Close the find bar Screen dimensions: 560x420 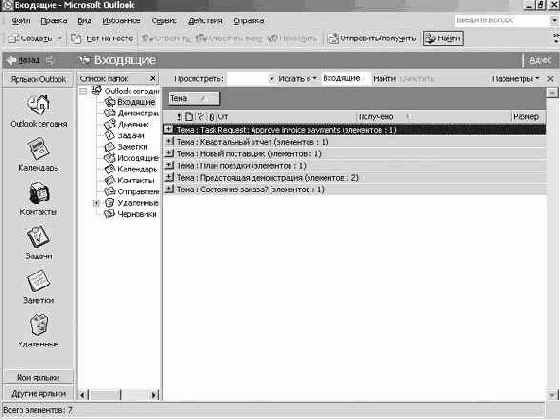coord(551,79)
